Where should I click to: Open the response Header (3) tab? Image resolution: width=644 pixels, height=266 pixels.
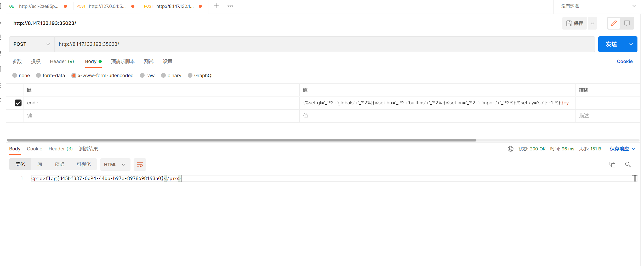(61, 149)
